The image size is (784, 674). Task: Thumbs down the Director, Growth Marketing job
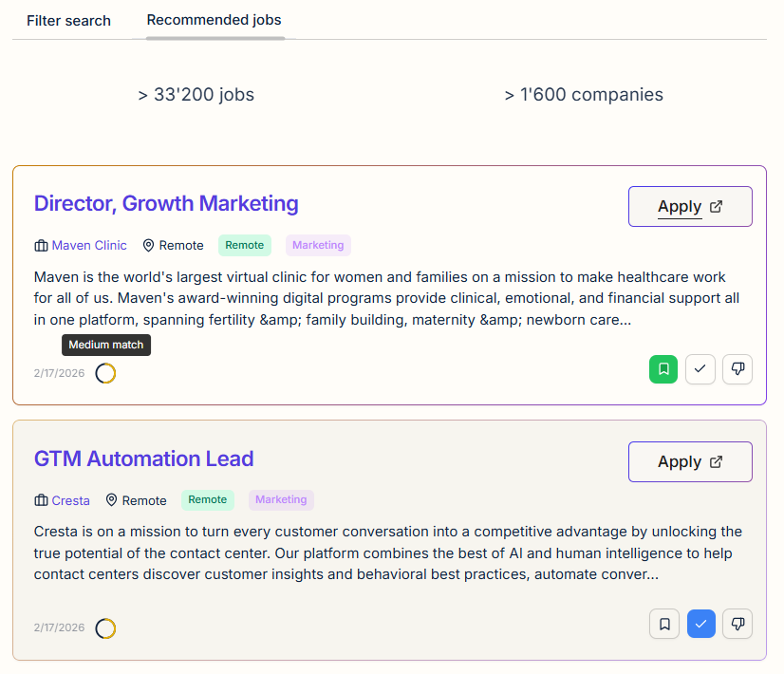(737, 369)
